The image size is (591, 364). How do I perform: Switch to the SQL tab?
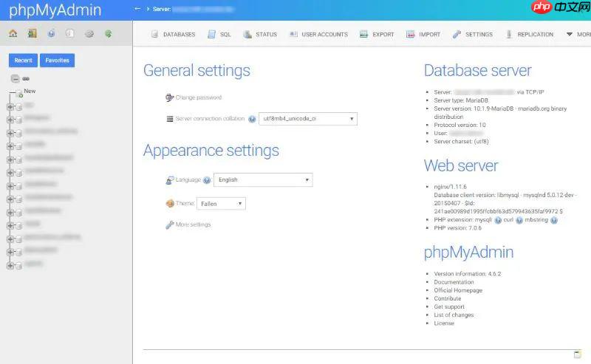tap(219, 34)
